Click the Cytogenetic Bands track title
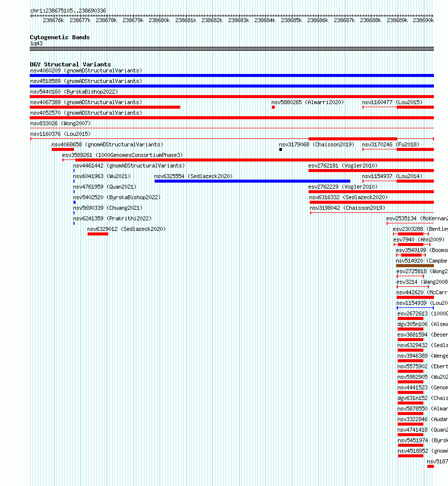The image size is (448, 486). [60, 37]
